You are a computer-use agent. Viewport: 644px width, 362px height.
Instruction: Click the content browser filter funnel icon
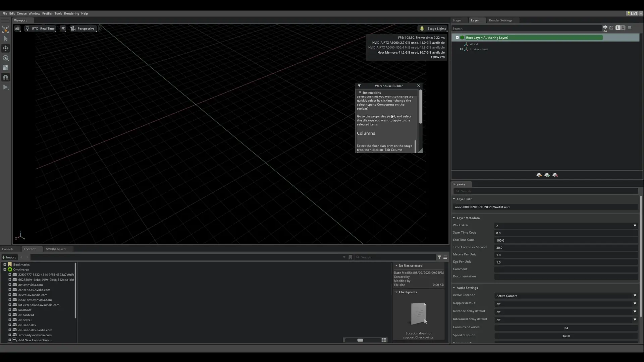439,257
